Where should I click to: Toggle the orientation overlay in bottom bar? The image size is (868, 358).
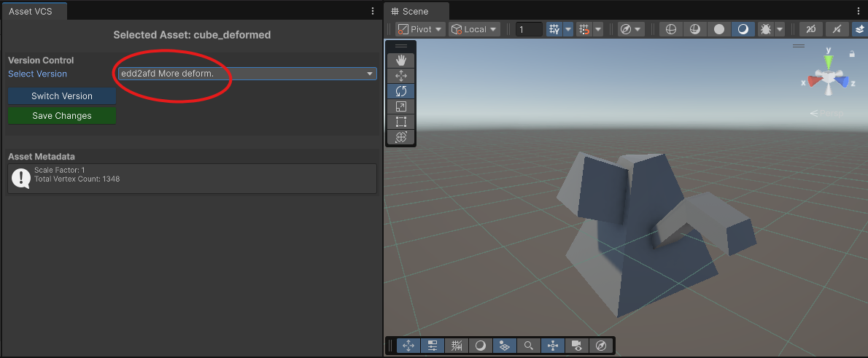(x=552, y=346)
